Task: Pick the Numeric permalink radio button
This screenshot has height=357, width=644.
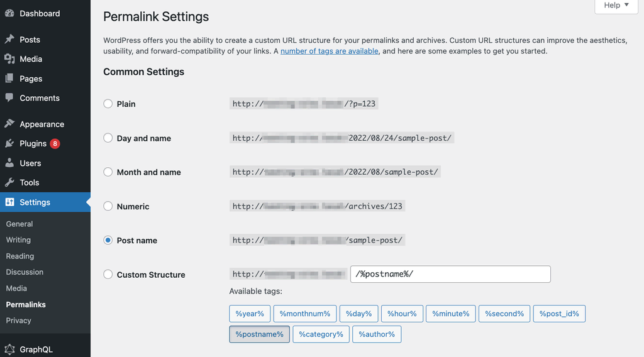Action: click(108, 206)
